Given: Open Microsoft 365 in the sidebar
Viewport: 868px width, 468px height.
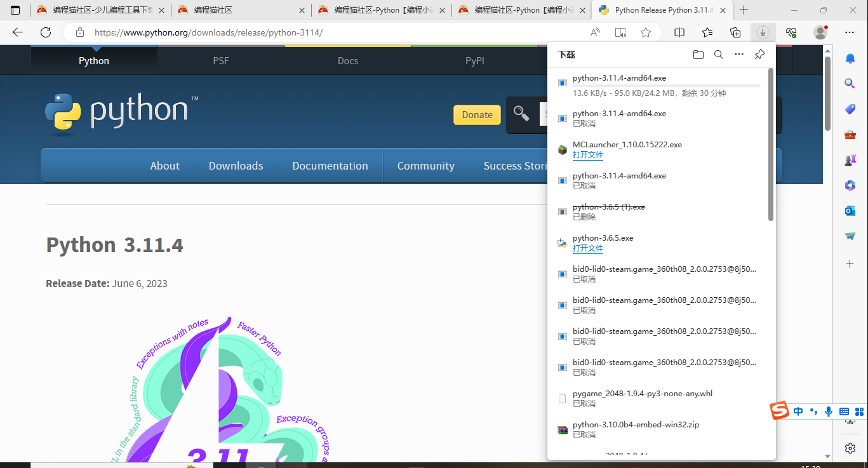Looking at the screenshot, I should point(850,185).
